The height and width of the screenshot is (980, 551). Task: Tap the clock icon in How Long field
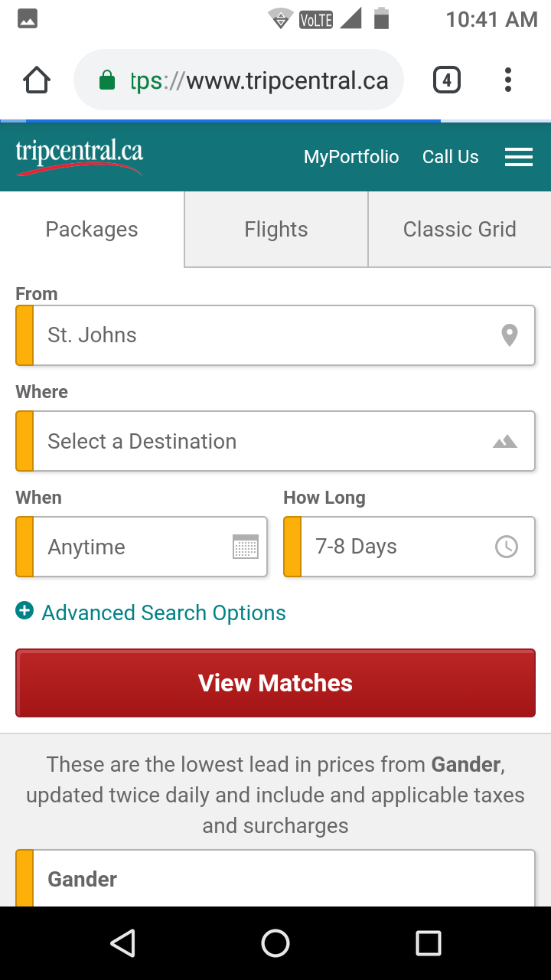coord(507,547)
